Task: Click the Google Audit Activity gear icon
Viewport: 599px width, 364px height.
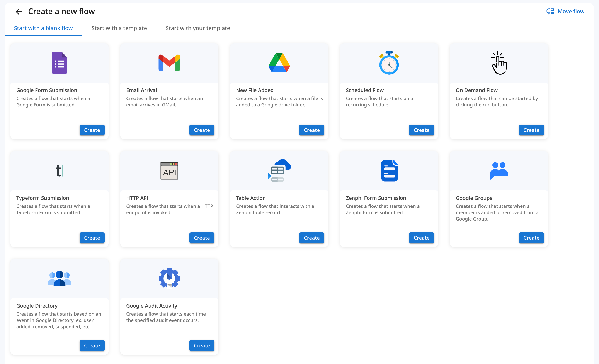Action: point(169,278)
